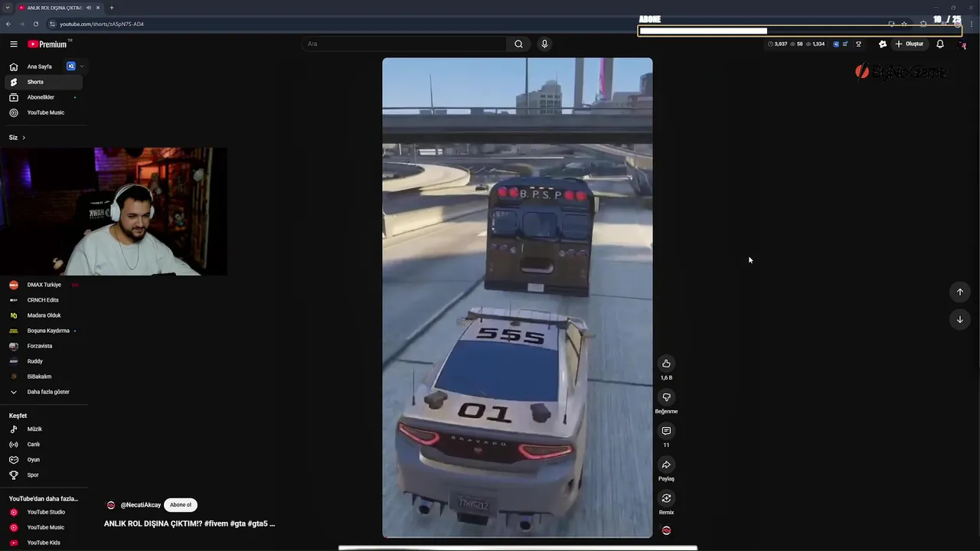980x551 pixels.
Task: Click the address bar URL
Action: pos(102,24)
